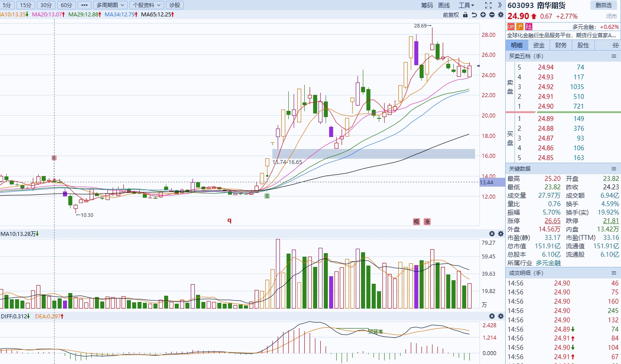This screenshot has width=621, height=364.
Task: Zoom in the K-line chart with plus icon
Action: [483, 15]
